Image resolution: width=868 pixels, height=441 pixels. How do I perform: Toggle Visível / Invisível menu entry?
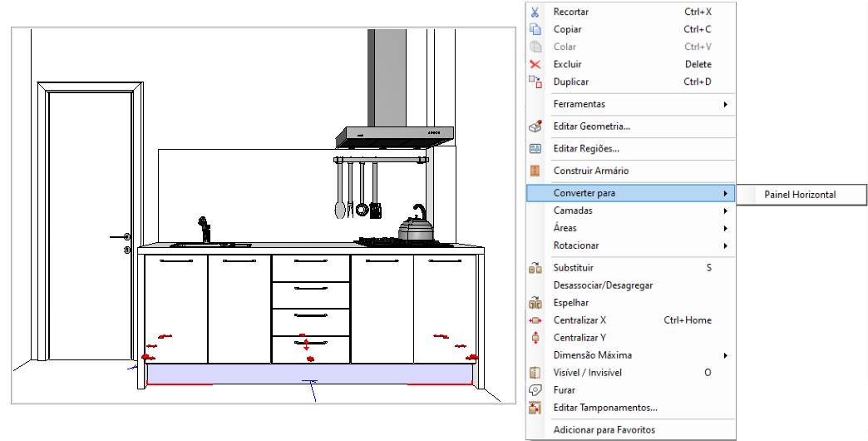[x=630, y=373]
